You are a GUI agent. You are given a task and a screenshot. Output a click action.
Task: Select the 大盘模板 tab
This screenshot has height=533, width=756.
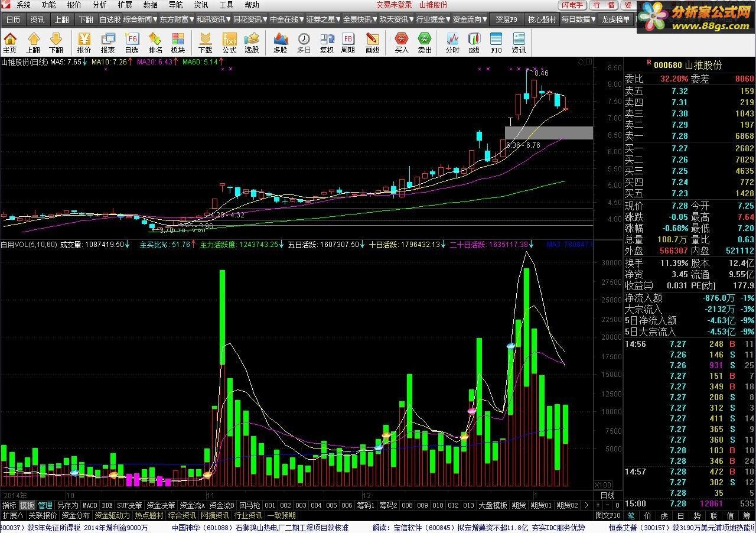click(493, 505)
